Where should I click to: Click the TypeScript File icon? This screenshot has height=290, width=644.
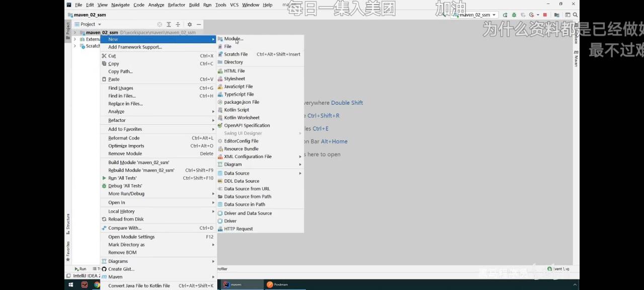220,94
